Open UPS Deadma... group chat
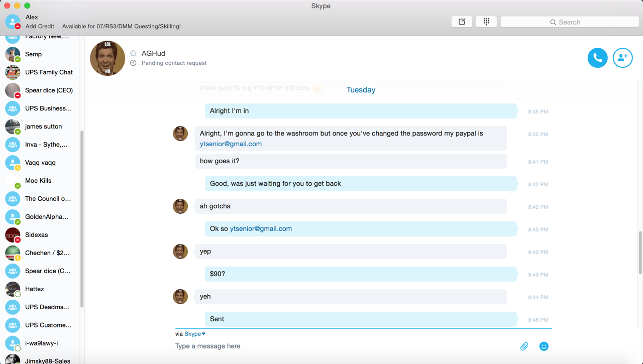The height and width of the screenshot is (364, 643). [40, 307]
